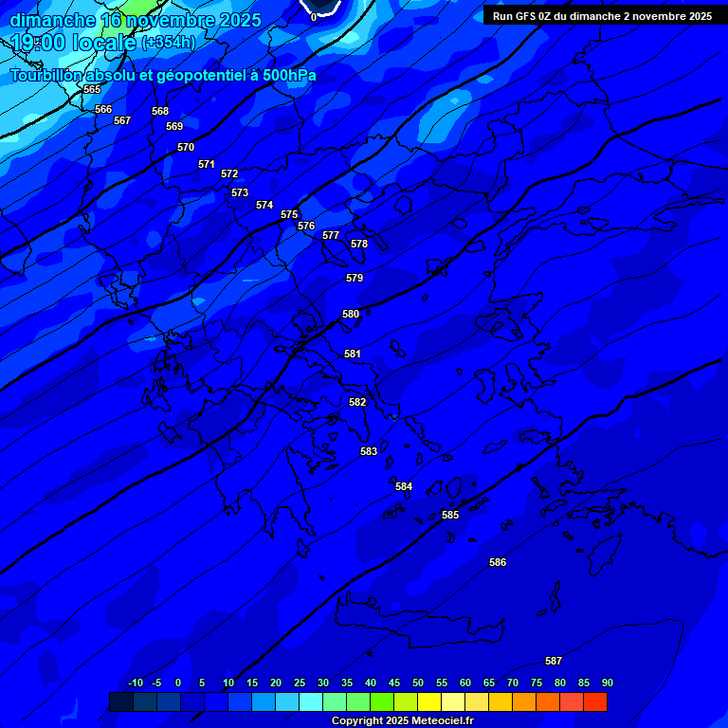This screenshot has height=728, width=728.
Task: Click the '19:00 locale' time label
Action: [73, 43]
